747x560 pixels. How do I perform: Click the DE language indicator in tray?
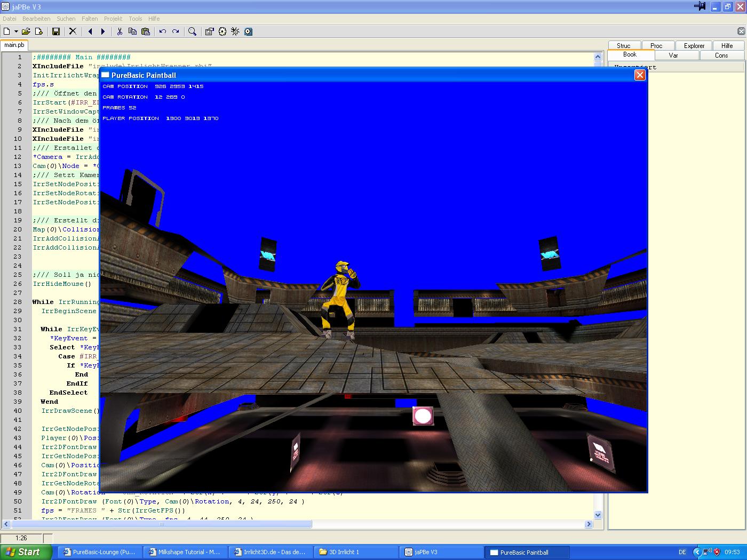point(682,552)
